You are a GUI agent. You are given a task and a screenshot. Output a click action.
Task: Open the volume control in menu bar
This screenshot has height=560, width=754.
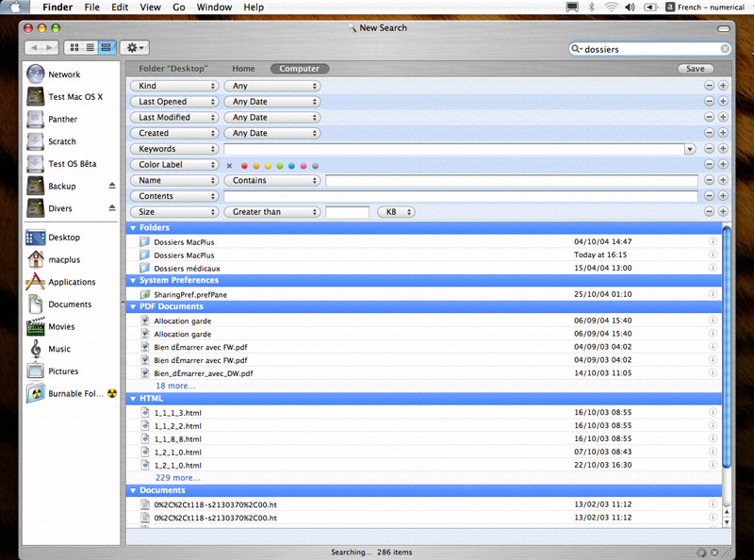pos(630,8)
